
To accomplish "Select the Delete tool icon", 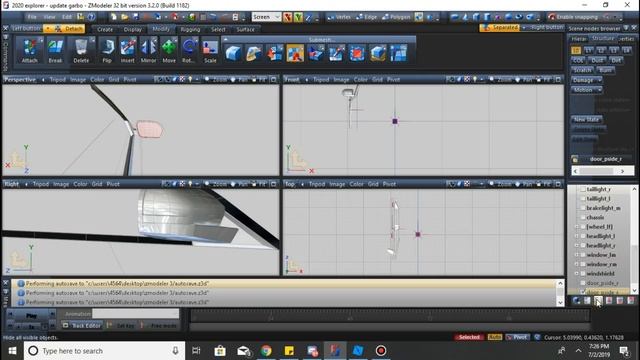I will [x=81, y=47].
